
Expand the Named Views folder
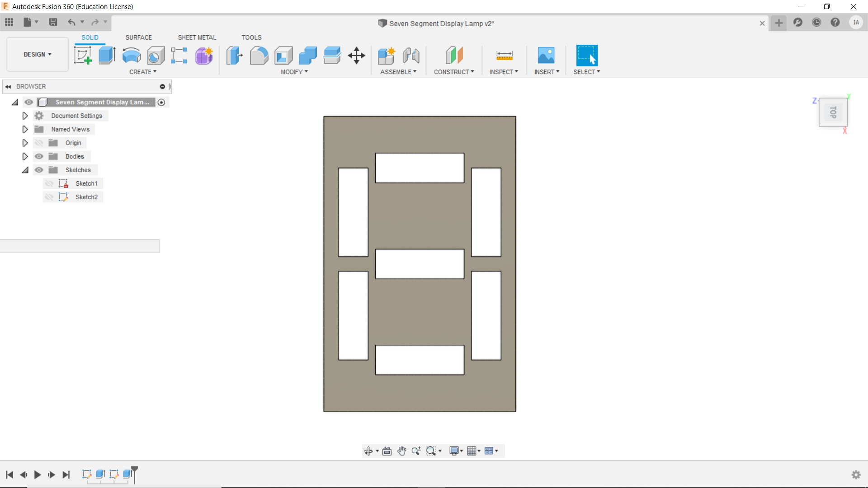pos(25,129)
